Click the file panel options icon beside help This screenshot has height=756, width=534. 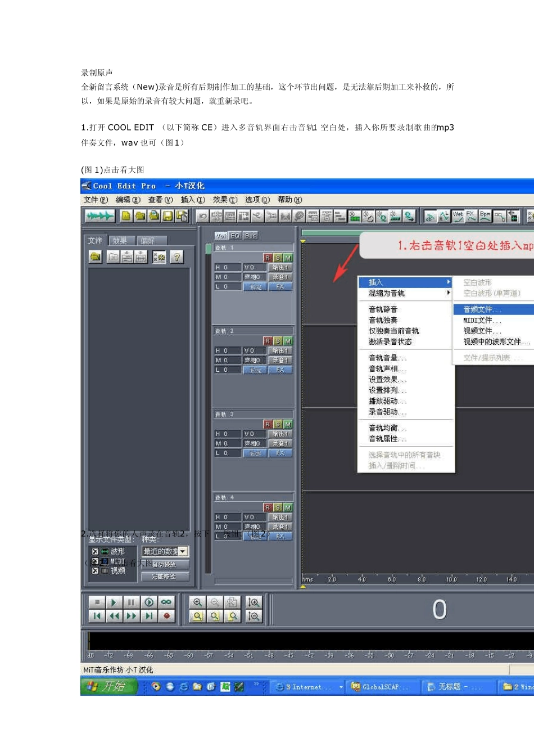(x=159, y=257)
